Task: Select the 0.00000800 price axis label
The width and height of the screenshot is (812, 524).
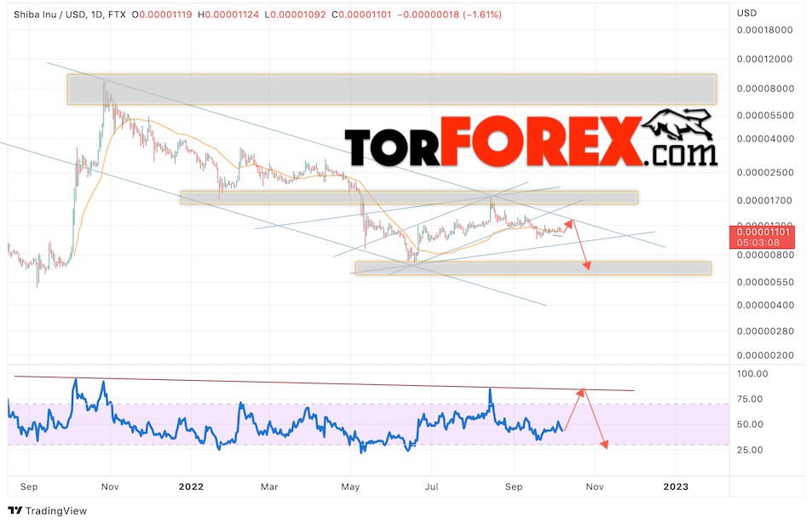Action: tap(765, 255)
